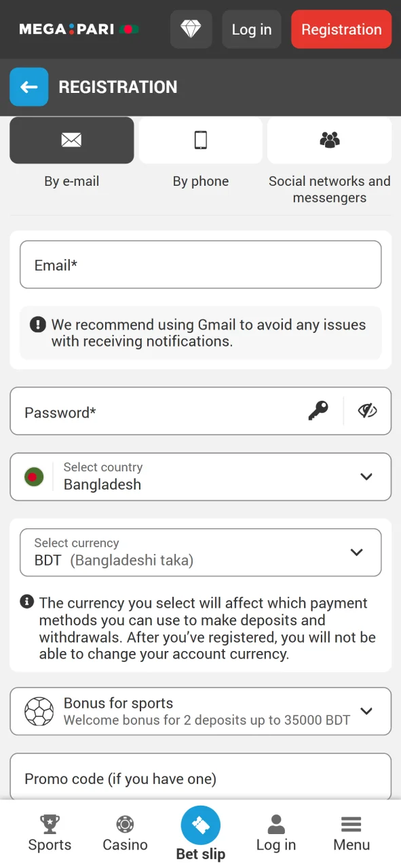Switch to the By e-mail tab
This screenshot has height=868, width=401.
(71, 140)
